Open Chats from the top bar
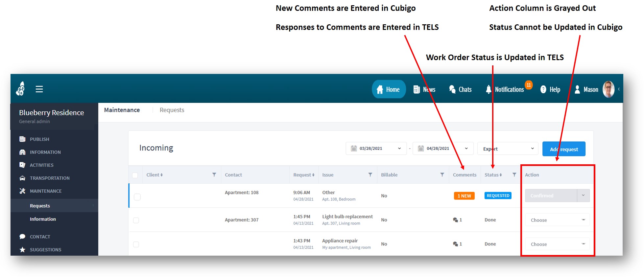644x277 pixels. (x=460, y=89)
